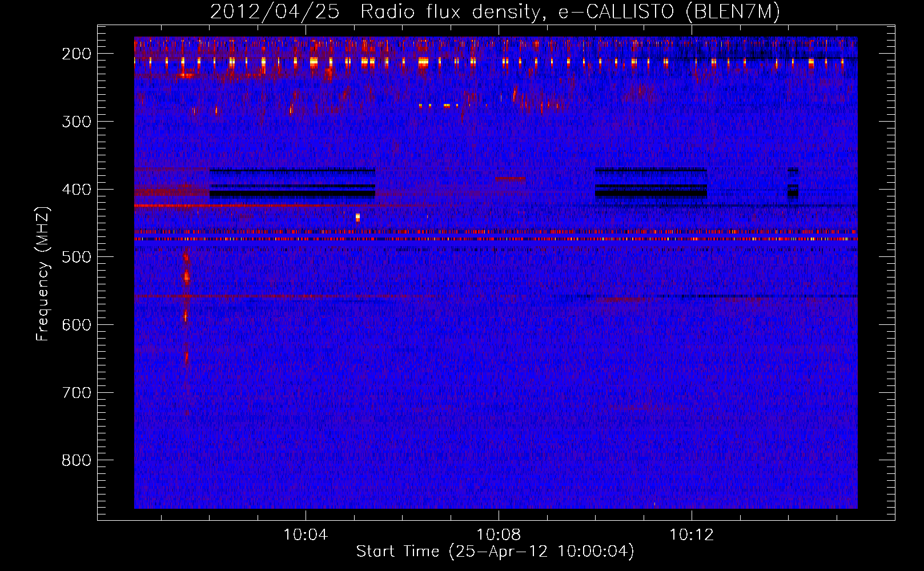Click the 10:04 time tick label
This screenshot has height=571, width=924.
(306, 535)
